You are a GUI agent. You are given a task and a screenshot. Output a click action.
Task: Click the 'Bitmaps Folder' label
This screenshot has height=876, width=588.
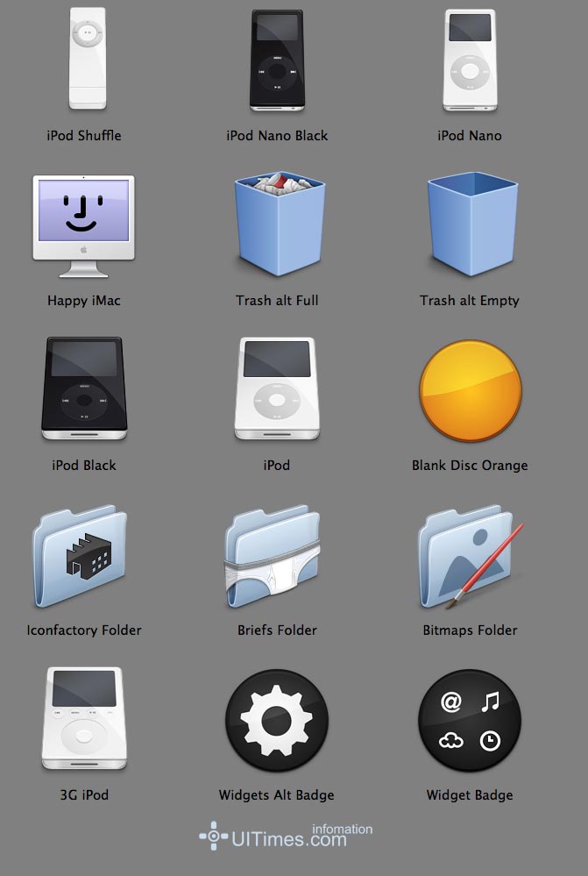470,630
